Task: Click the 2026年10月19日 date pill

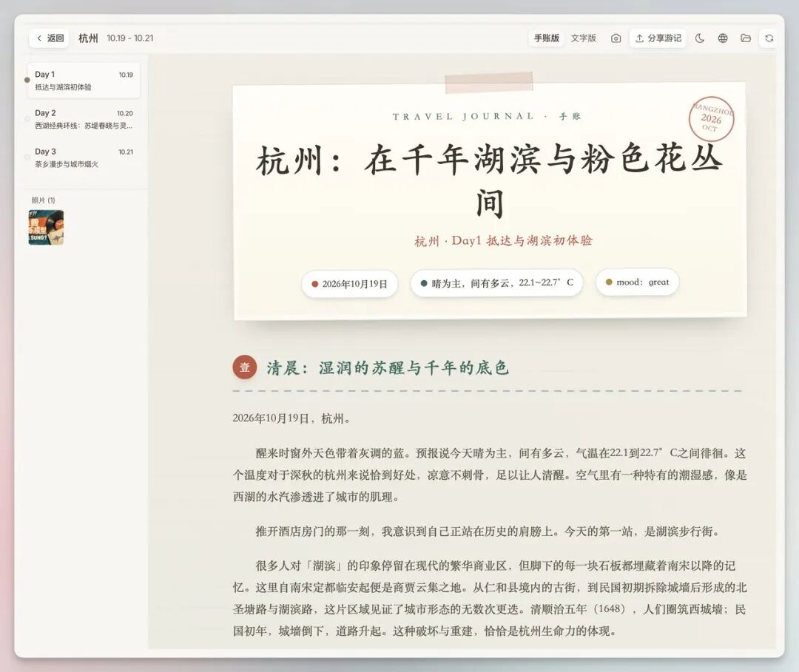Action: tap(349, 284)
